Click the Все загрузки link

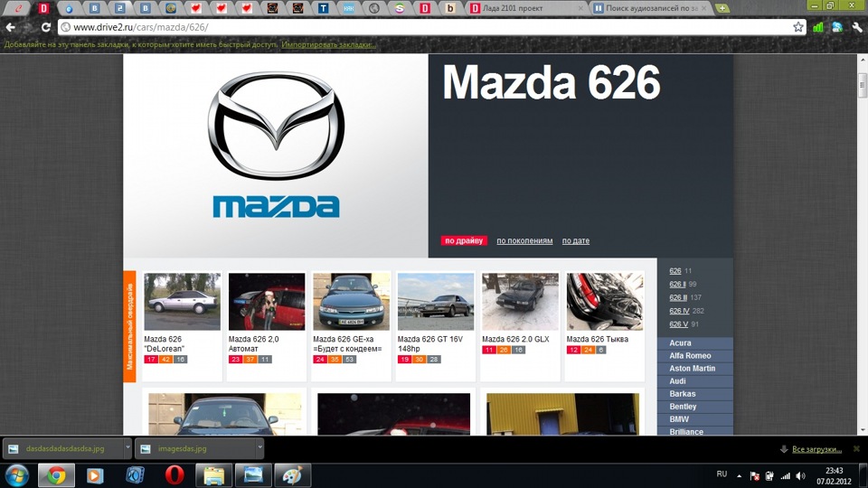click(x=816, y=449)
